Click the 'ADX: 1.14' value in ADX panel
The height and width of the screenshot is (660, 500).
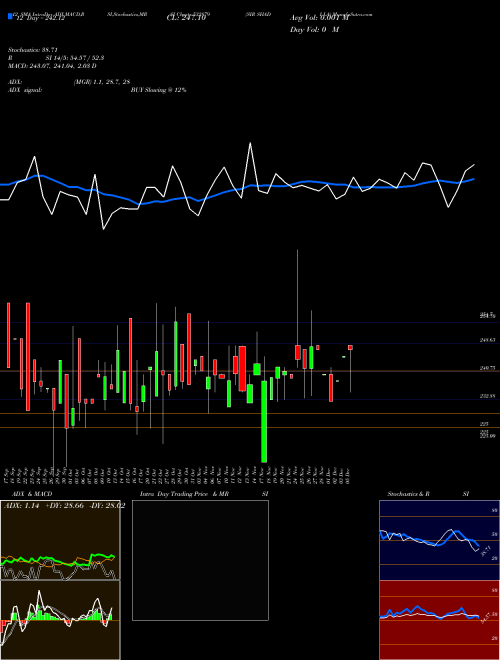coord(21,506)
